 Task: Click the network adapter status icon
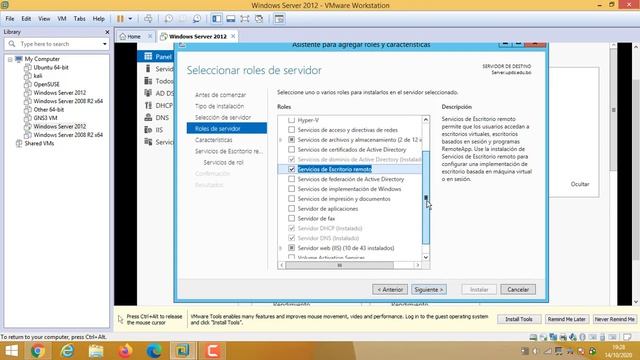point(553,337)
